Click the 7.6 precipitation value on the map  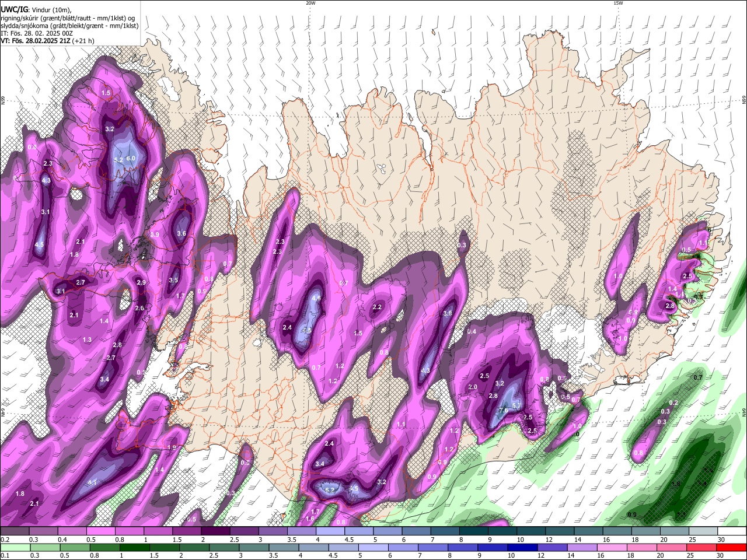[504, 411]
